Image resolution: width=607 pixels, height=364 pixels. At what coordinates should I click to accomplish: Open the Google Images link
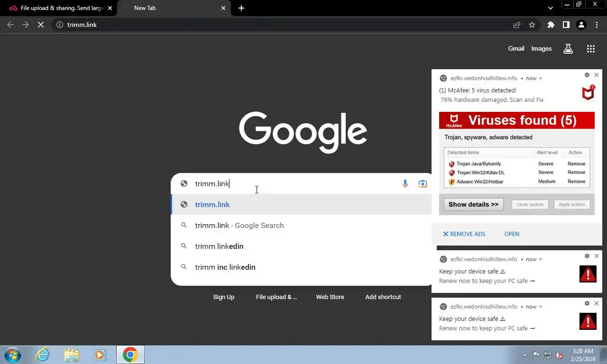(541, 48)
